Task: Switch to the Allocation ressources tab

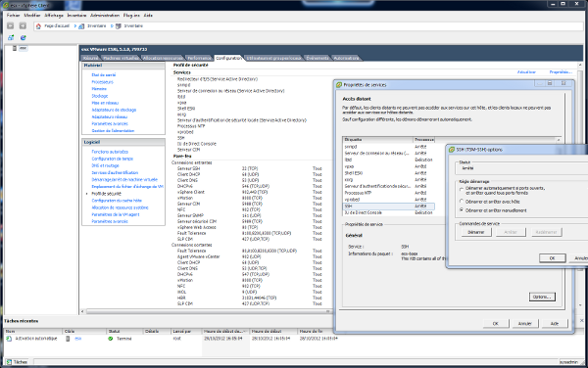Action: (x=163, y=58)
